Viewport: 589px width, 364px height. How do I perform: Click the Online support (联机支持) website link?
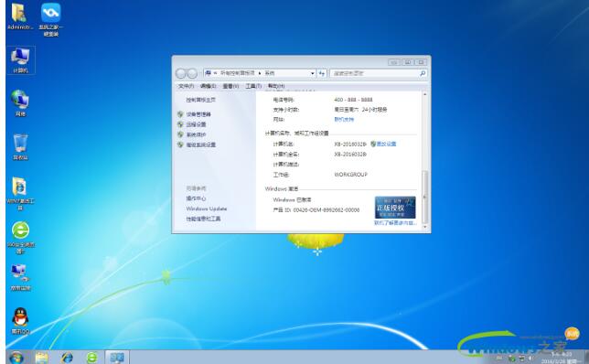[344, 120]
